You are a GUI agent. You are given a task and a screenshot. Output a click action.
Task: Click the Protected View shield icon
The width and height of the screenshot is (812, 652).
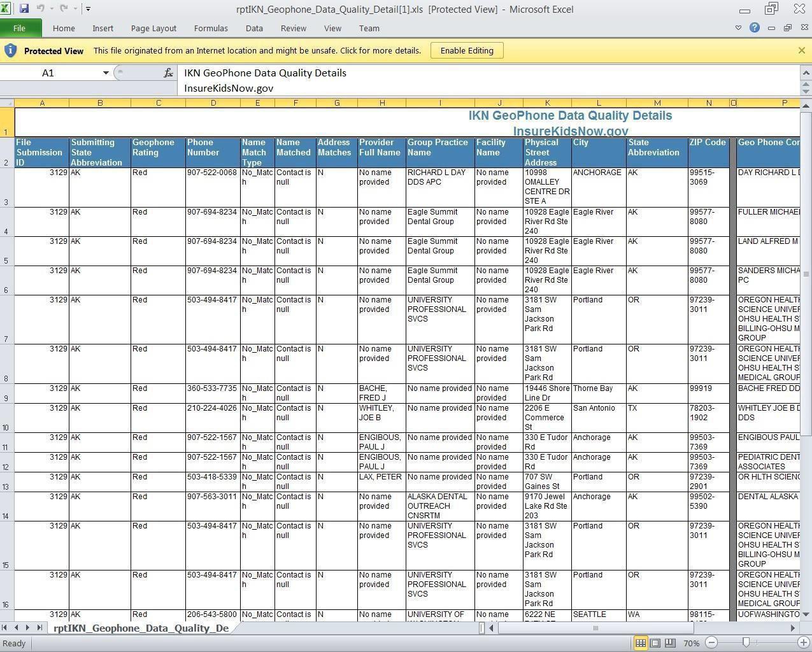(11, 50)
